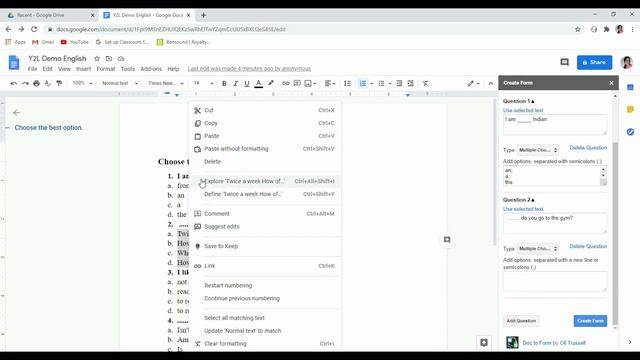Open the Editing mode pencil dropdown
Image resolution: width=640 pixels, height=360 pixels.
(473, 83)
